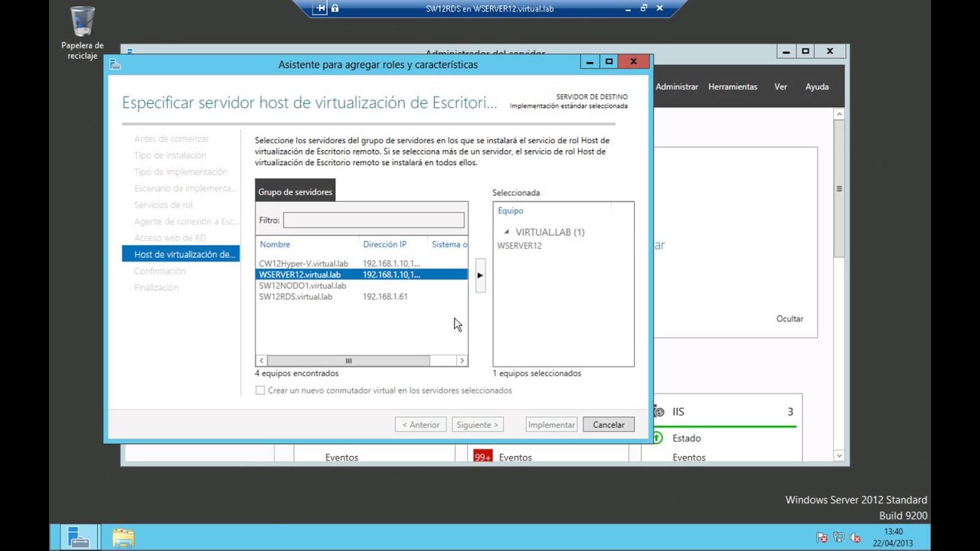Open the Ver menu in Server Manager
Viewport: 980px width, 551px height.
point(781,86)
